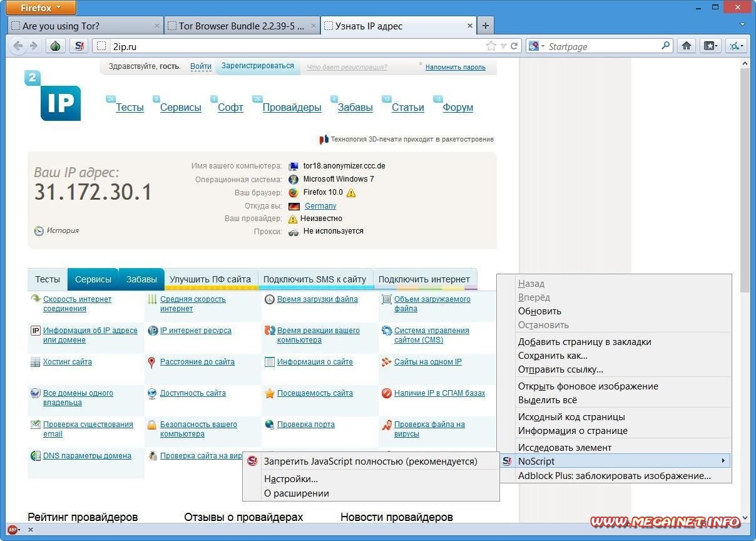The width and height of the screenshot is (756, 541).
Task: Click icon next to 'Расстояние до сайта'
Action: pyautogui.click(x=151, y=362)
